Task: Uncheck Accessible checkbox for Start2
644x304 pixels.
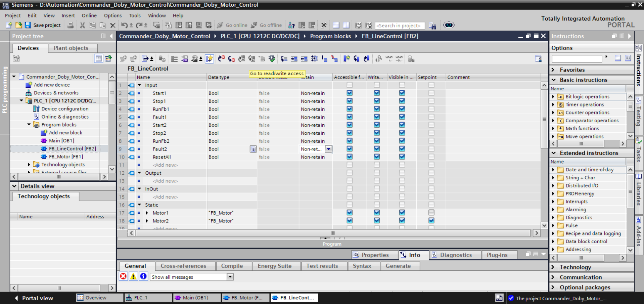Action: pyautogui.click(x=350, y=125)
